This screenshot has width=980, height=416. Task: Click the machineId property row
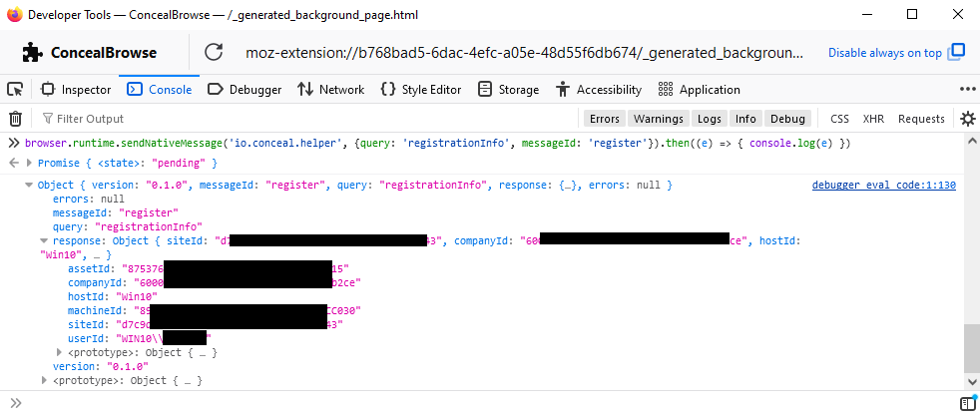(x=215, y=310)
